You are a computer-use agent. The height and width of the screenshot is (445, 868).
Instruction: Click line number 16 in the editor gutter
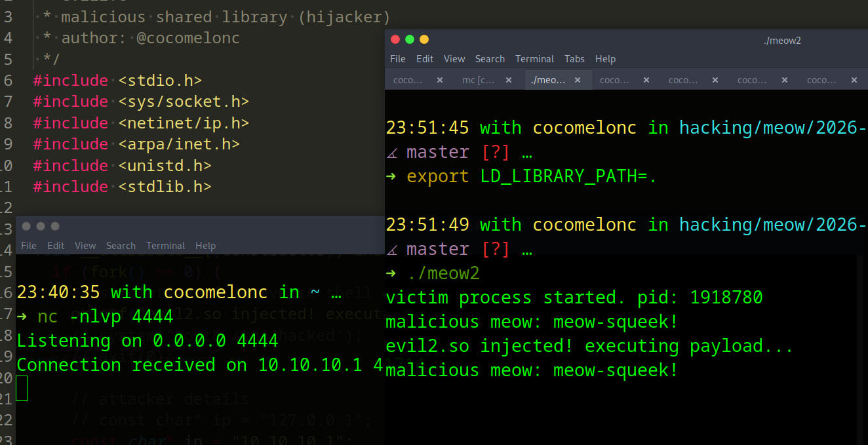click(8, 292)
